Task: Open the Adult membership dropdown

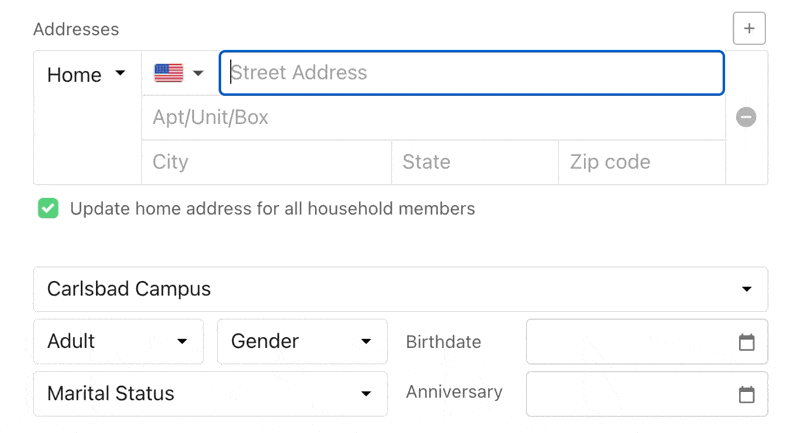Action: click(x=118, y=341)
